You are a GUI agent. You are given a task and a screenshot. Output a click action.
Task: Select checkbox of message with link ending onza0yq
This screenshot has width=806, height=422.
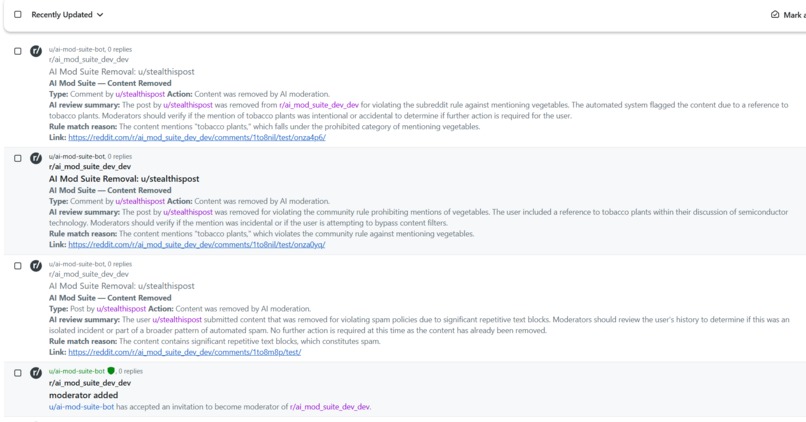pos(18,158)
